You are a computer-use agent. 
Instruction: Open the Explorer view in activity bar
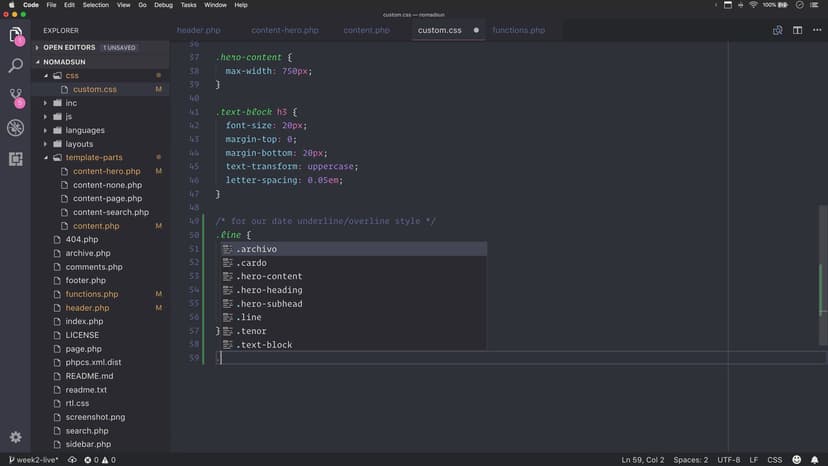[x=16, y=36]
